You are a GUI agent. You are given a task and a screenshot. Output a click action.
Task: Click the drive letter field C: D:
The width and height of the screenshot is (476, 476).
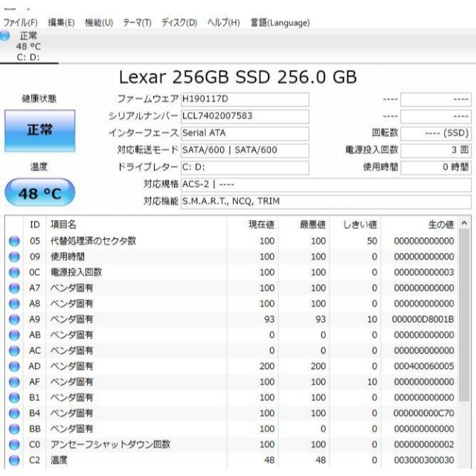click(x=245, y=167)
